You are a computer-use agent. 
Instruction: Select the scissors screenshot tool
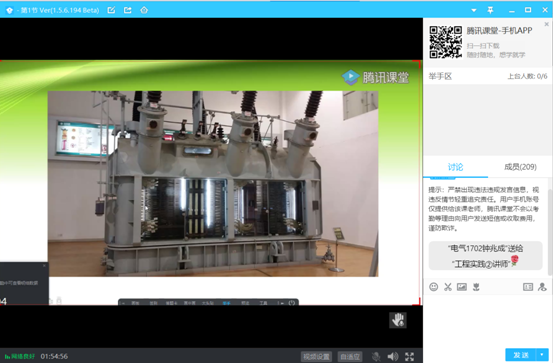click(448, 287)
